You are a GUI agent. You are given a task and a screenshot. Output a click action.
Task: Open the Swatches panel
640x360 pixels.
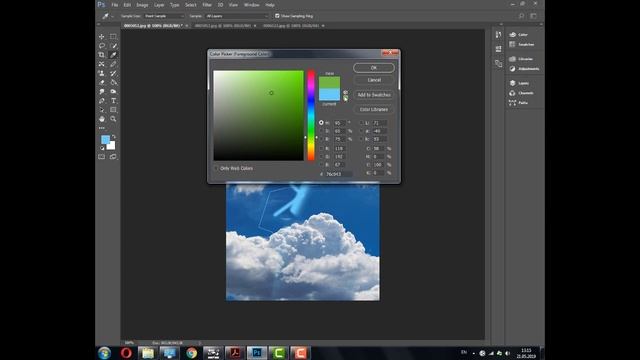[522, 44]
